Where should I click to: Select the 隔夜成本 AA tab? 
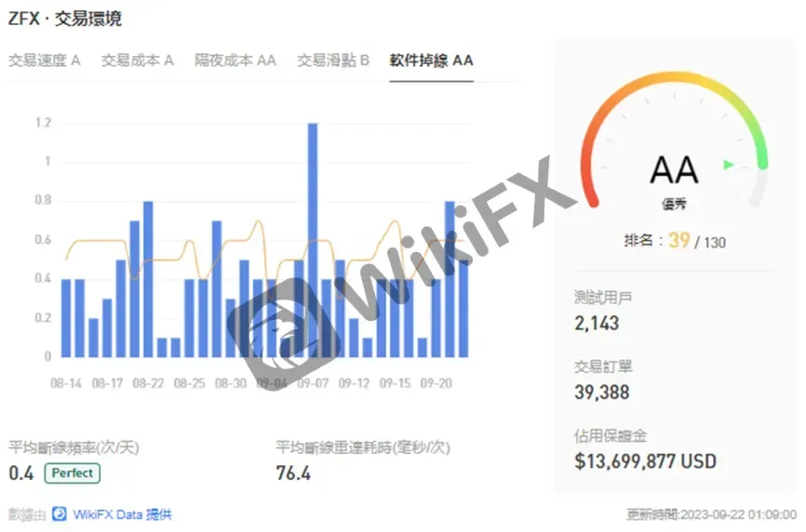point(235,60)
